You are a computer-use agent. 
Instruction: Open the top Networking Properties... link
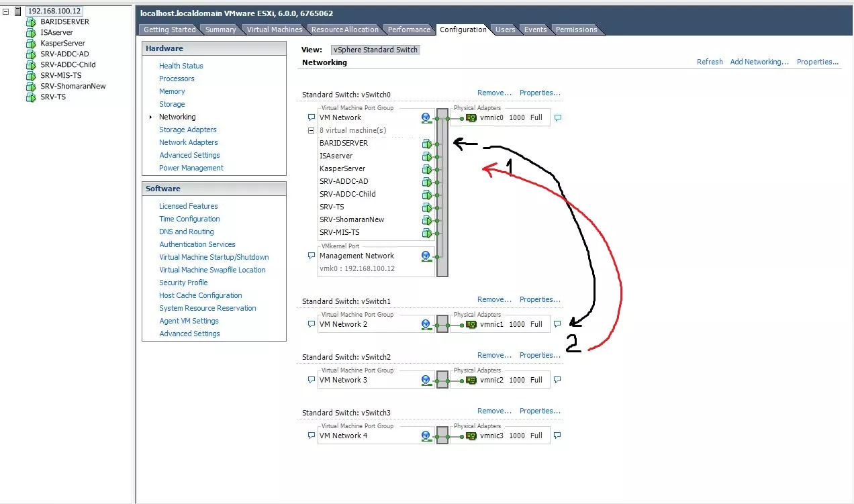[818, 62]
